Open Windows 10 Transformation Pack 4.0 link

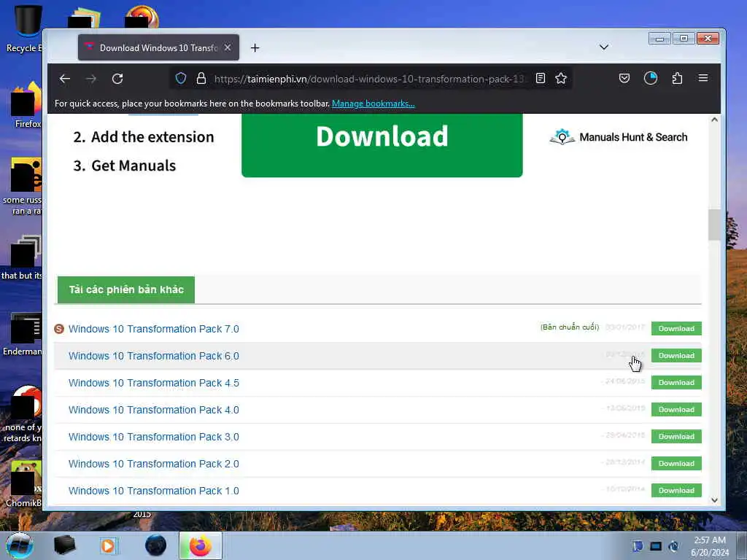pos(153,410)
